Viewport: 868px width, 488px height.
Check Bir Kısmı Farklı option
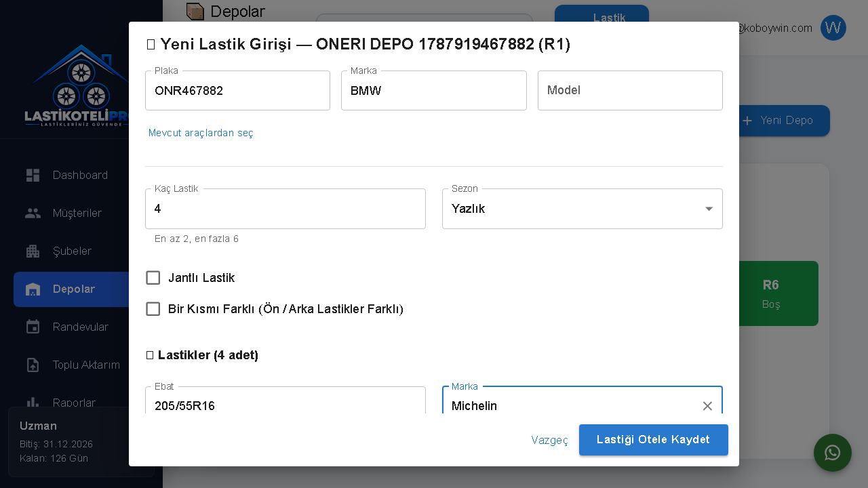(153, 309)
